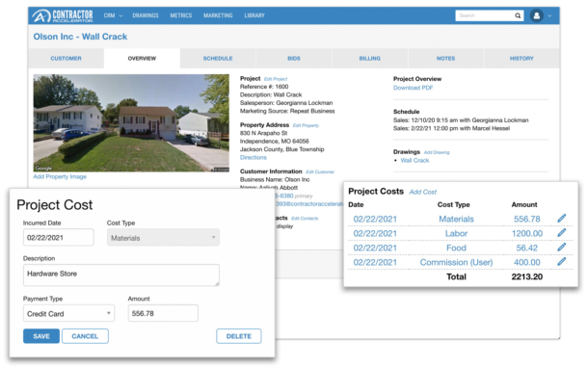The width and height of the screenshot is (588, 367).
Task: Click the pencil edit icon for Labor cost
Action: point(561,233)
